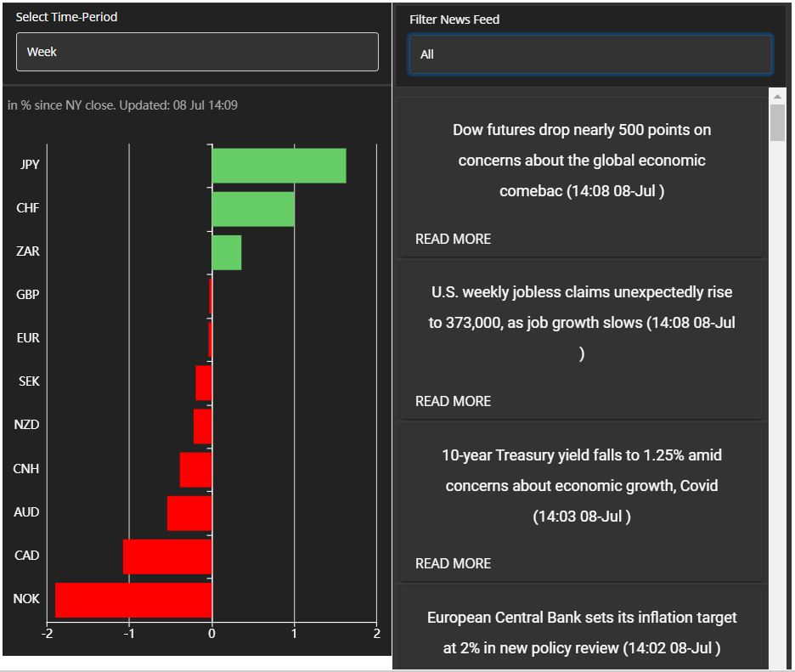
Task: Open READ MORE for Dow futures story
Action: 453,239
